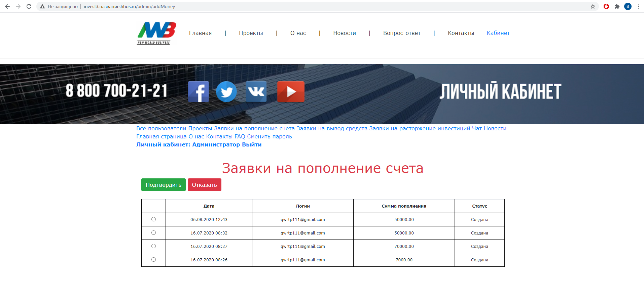The height and width of the screenshot is (303, 644).
Task: Open the Проекты admin link
Action: 200,128
